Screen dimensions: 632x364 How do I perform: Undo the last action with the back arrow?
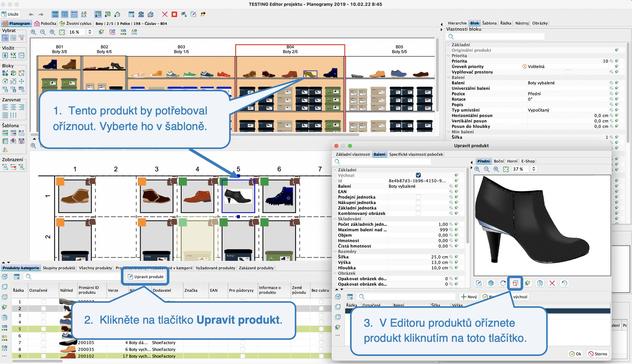point(31,14)
